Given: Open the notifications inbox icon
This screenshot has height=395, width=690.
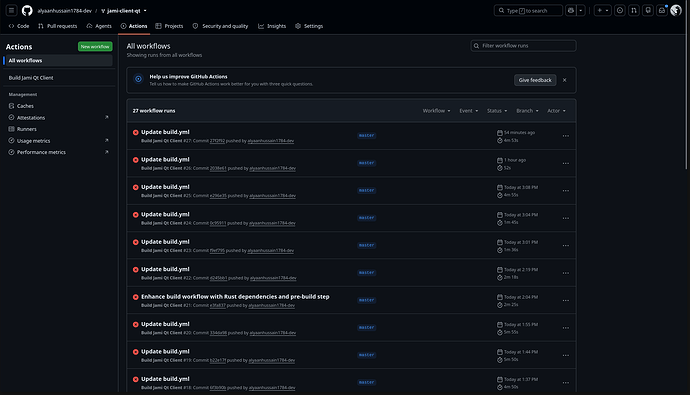Looking at the screenshot, I should pyautogui.click(x=662, y=10).
